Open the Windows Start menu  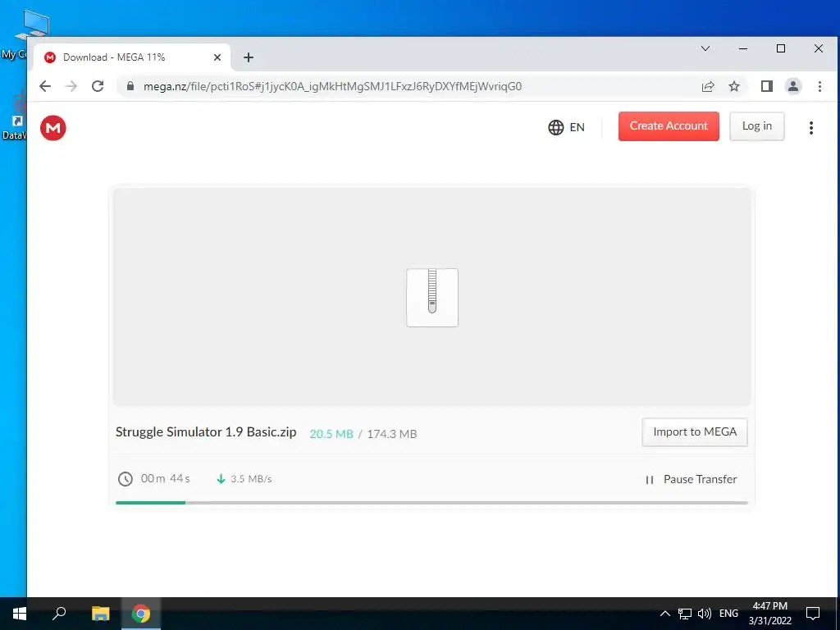tap(20, 614)
